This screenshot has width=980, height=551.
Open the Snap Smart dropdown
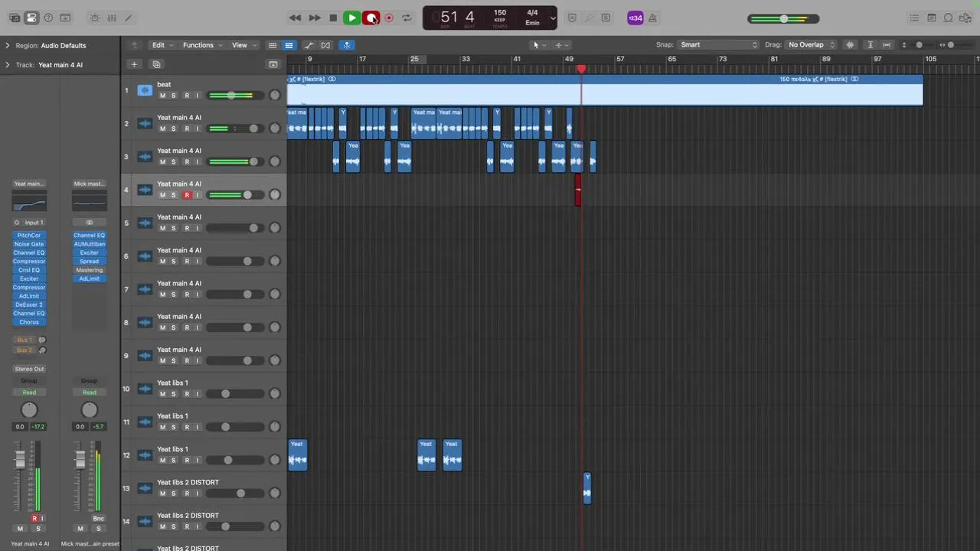pyautogui.click(x=718, y=45)
